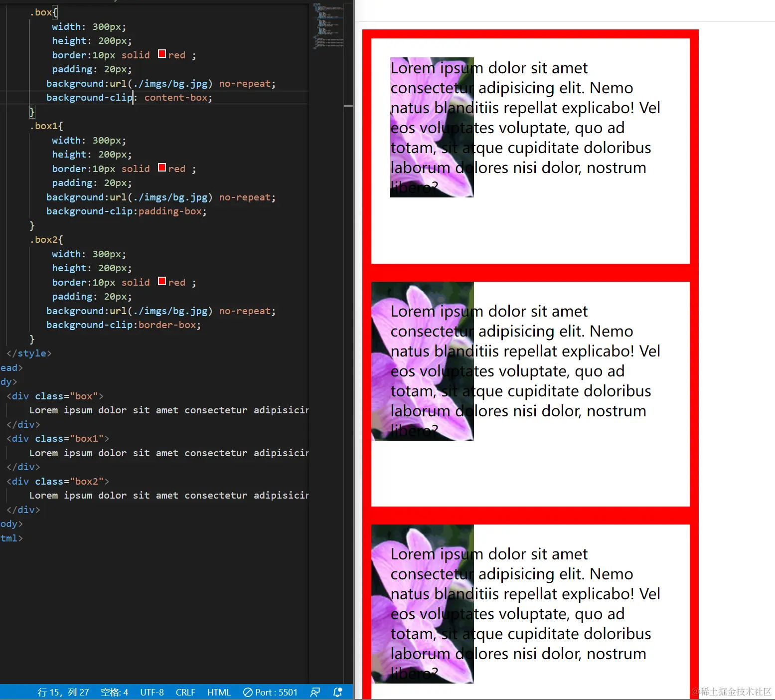
Task: Change CRLF line ending setting
Action: coord(185,692)
